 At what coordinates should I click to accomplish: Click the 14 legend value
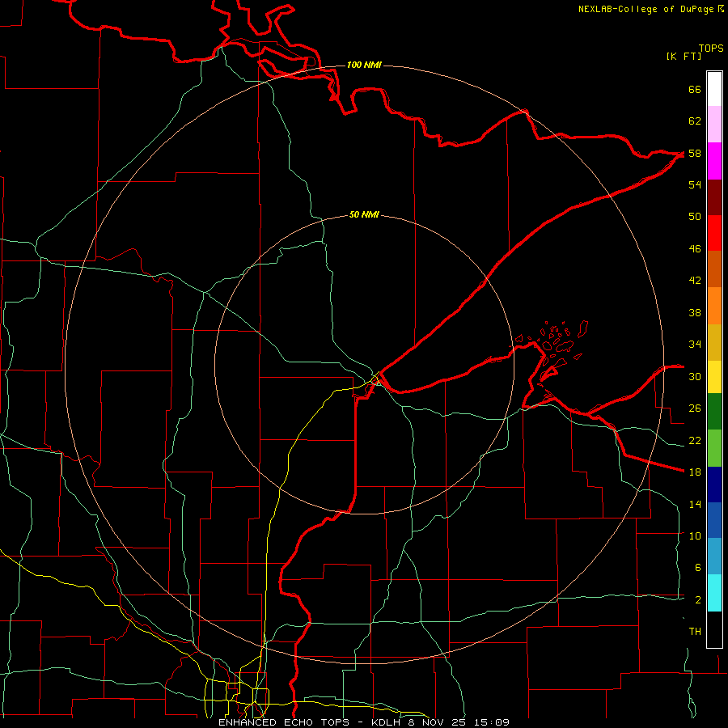point(695,504)
